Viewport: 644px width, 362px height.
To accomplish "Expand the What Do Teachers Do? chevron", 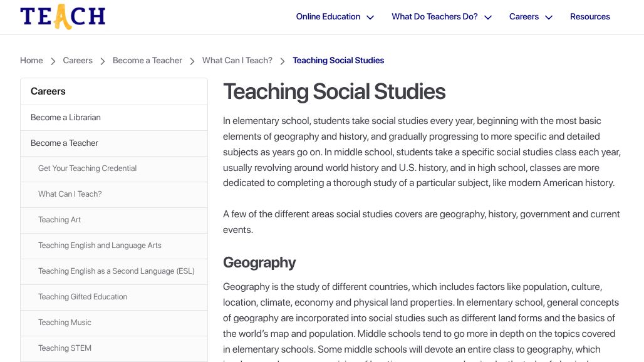I will [488, 18].
